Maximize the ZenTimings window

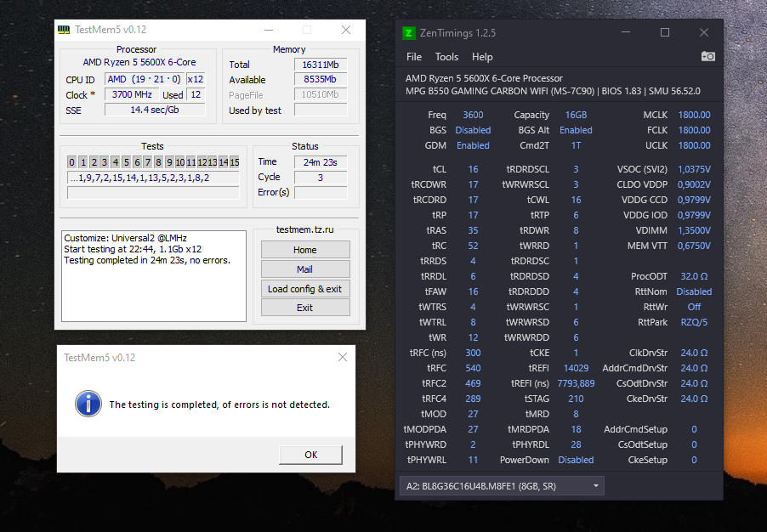665,33
